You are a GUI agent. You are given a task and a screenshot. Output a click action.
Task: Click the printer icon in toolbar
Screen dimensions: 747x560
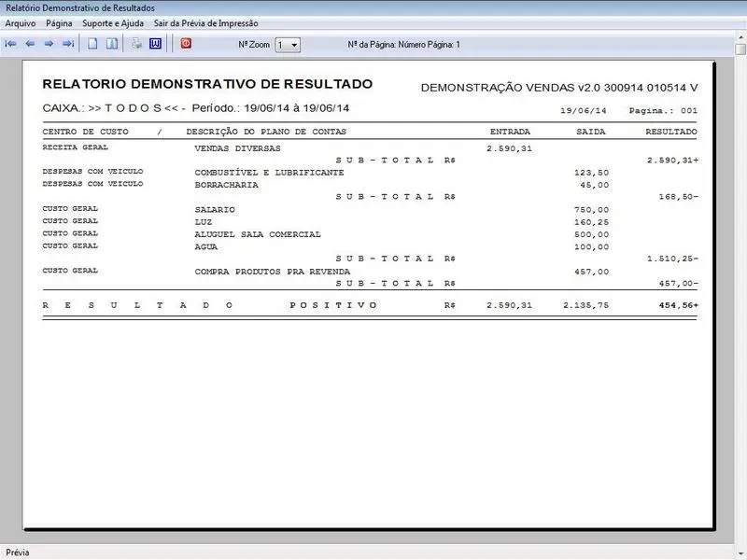coord(136,44)
